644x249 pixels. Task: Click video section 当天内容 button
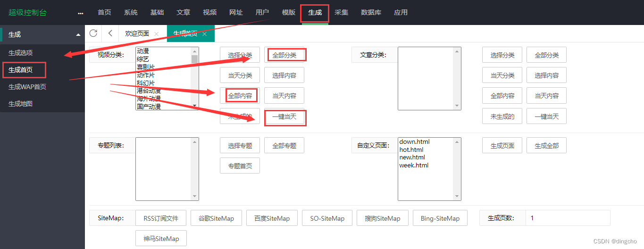284,95
